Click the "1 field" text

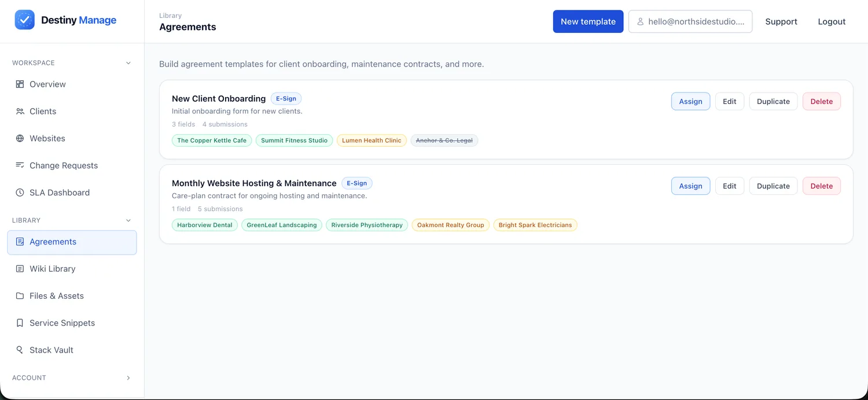coord(181,209)
